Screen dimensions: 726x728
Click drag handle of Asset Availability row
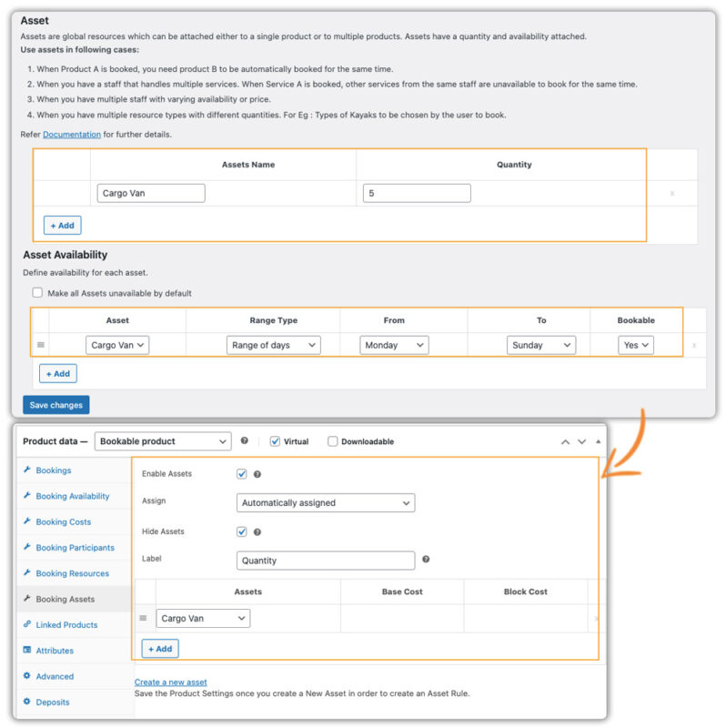[x=41, y=345]
